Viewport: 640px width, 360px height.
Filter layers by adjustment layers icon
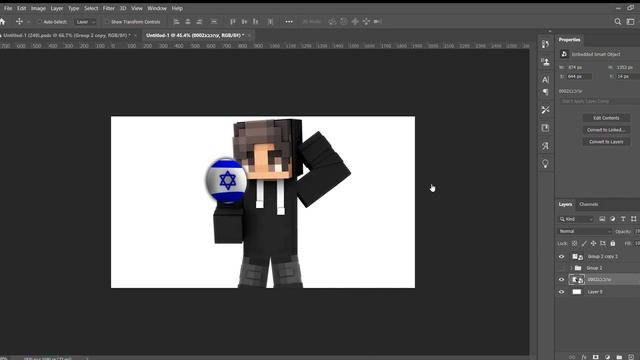click(613, 219)
